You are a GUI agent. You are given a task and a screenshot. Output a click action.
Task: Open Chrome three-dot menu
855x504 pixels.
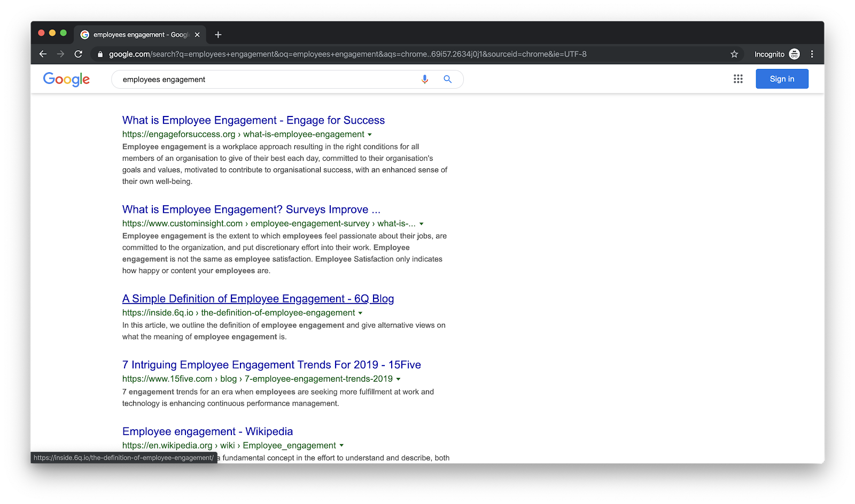[812, 54]
